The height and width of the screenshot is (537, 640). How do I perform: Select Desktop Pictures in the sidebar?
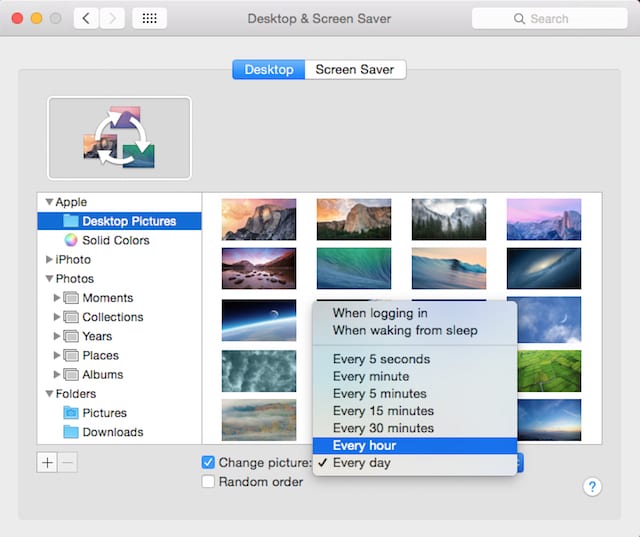[128, 221]
